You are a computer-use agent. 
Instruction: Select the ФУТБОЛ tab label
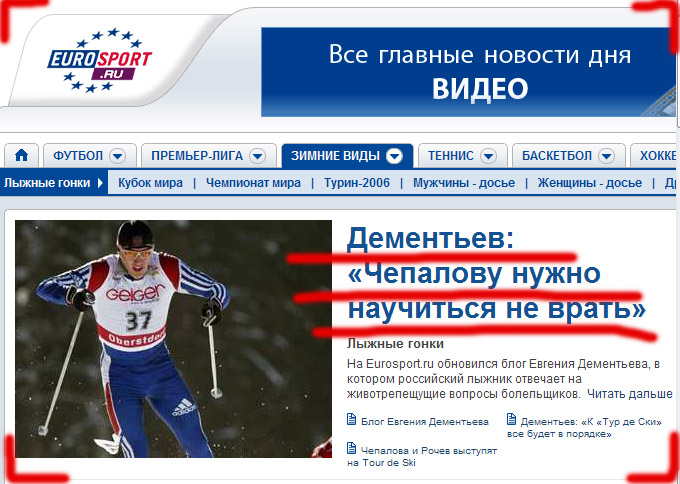pos(78,156)
